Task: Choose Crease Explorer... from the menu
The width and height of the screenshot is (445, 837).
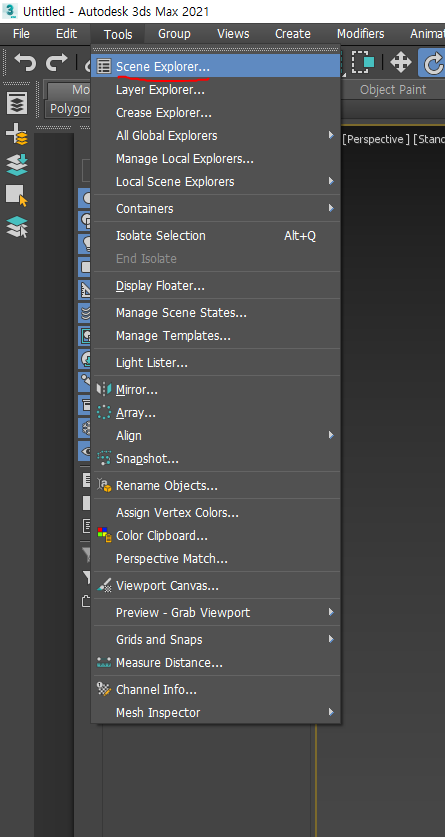Action: click(x=216, y=113)
